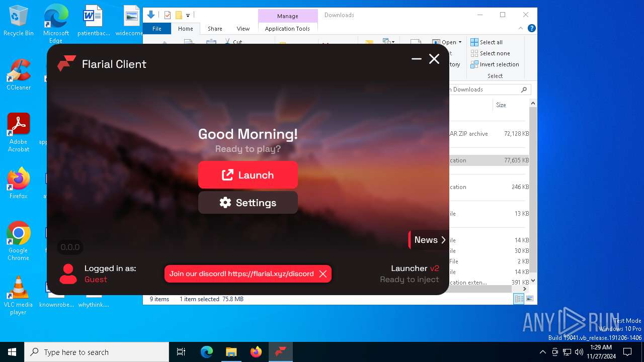
Task: Click the Size column header
Action: click(501, 105)
